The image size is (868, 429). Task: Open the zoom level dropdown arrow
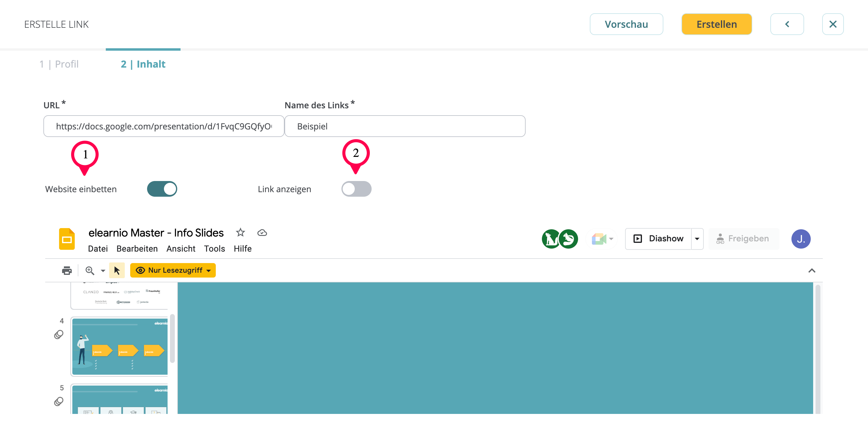pos(103,271)
